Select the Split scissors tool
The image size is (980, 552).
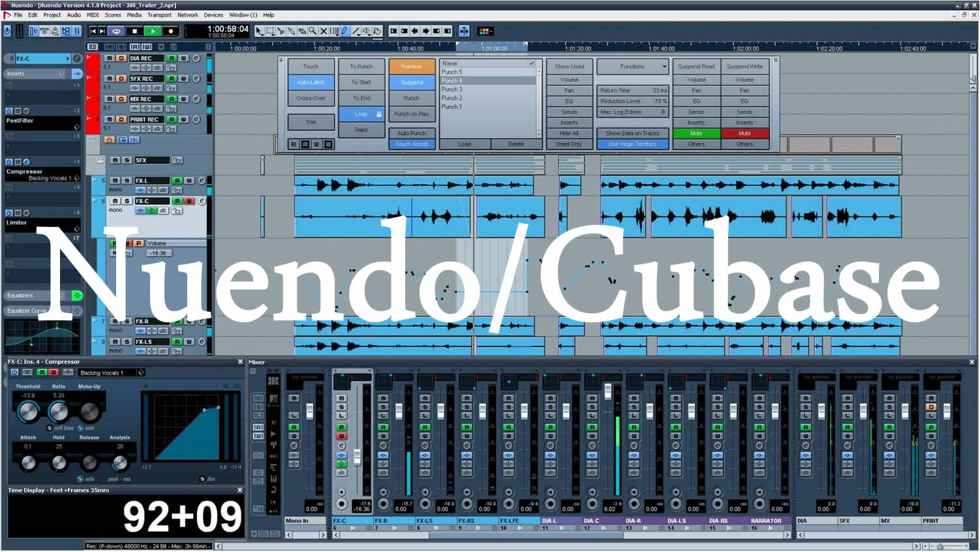coord(281,31)
